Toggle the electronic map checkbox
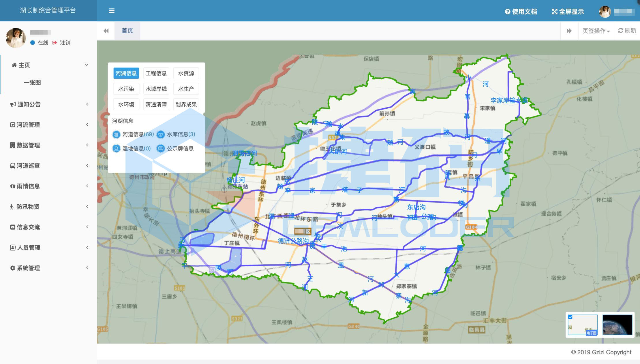640x364 pixels. 570,317
